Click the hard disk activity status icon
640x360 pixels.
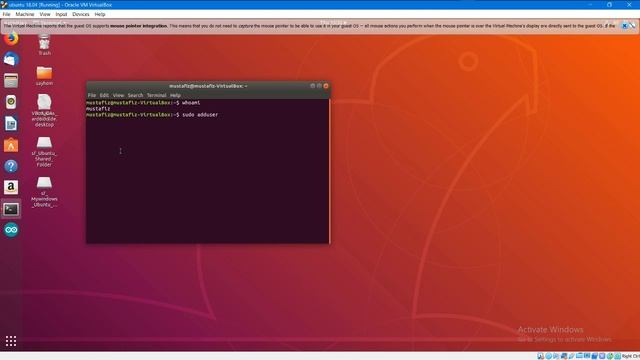540,356
